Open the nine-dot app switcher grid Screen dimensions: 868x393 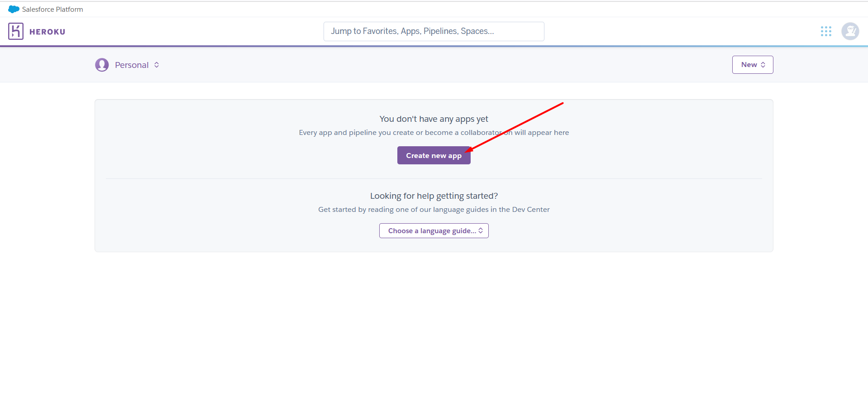826,31
